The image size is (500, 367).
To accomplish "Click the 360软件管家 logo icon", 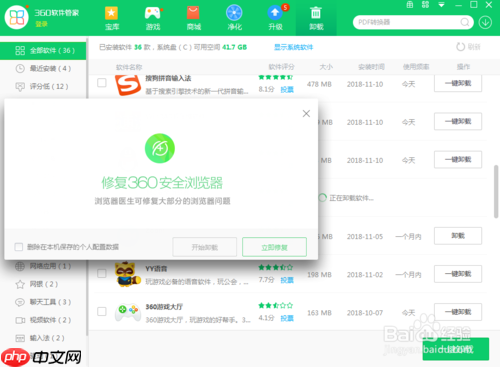I will (17, 17).
